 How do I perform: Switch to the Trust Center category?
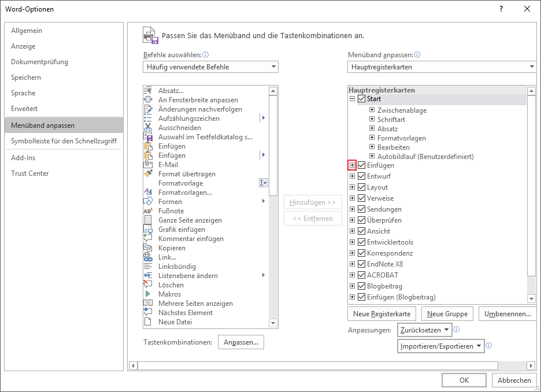coord(30,173)
